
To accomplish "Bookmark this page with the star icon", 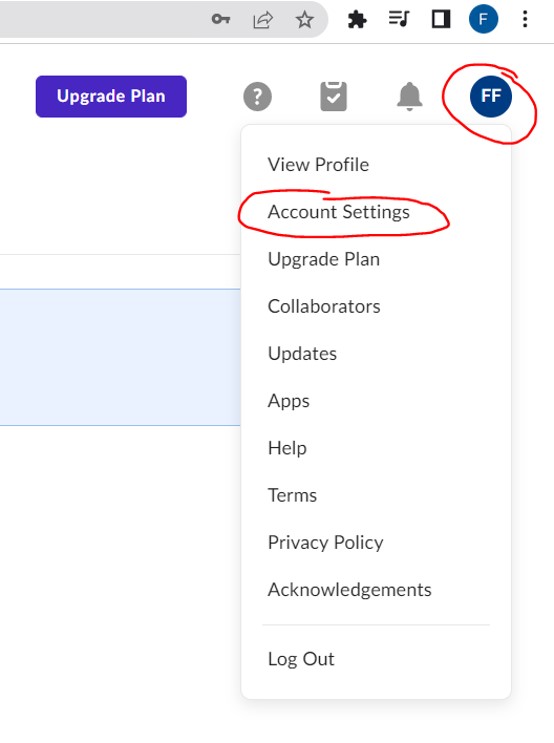I will point(304,19).
